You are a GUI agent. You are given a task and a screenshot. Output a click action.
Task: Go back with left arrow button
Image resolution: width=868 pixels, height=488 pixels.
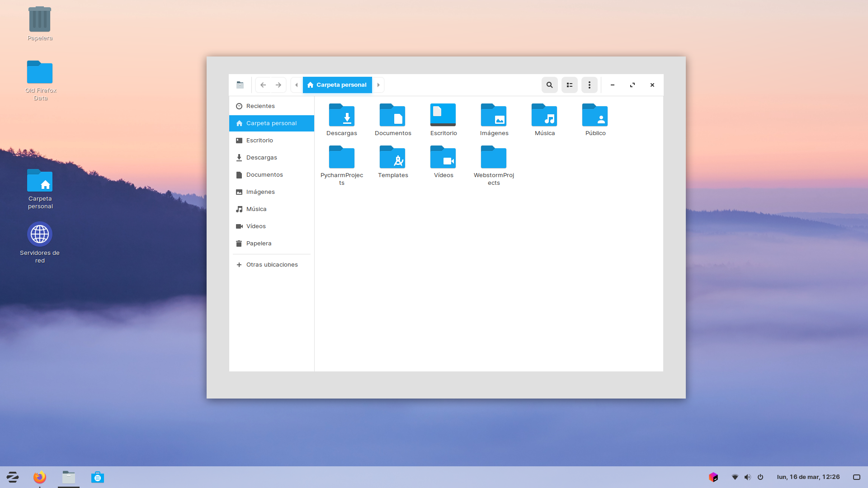pos(263,85)
